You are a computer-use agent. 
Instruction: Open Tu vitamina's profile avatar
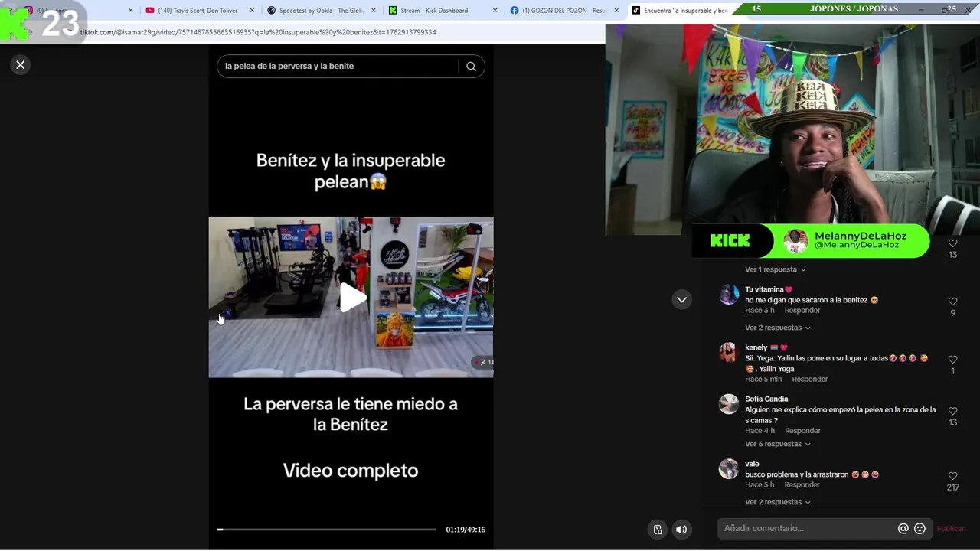(729, 295)
